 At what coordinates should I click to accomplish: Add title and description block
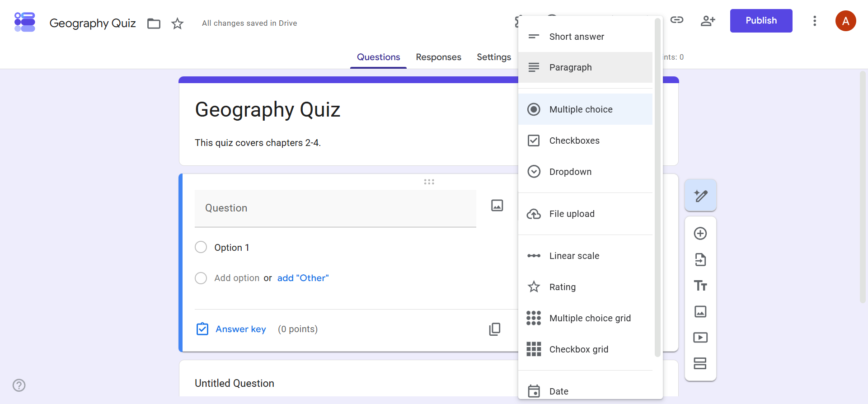click(x=700, y=286)
